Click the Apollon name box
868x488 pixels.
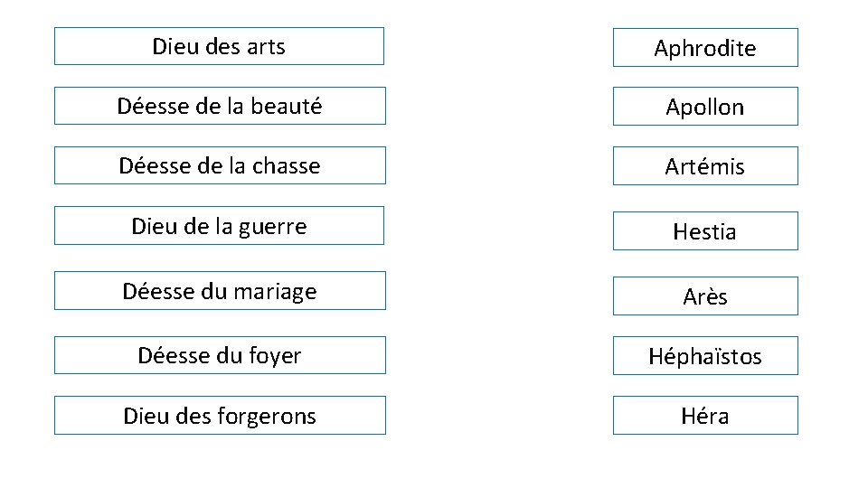(705, 107)
